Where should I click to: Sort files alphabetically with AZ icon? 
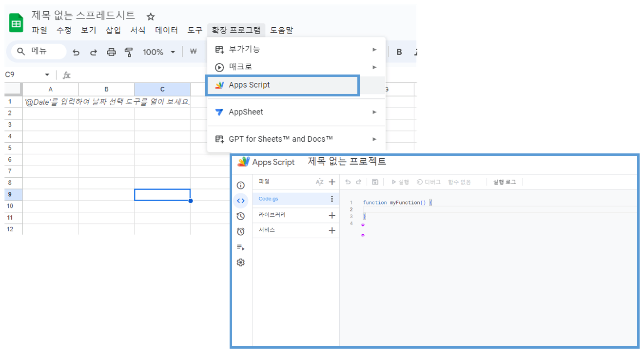click(319, 182)
